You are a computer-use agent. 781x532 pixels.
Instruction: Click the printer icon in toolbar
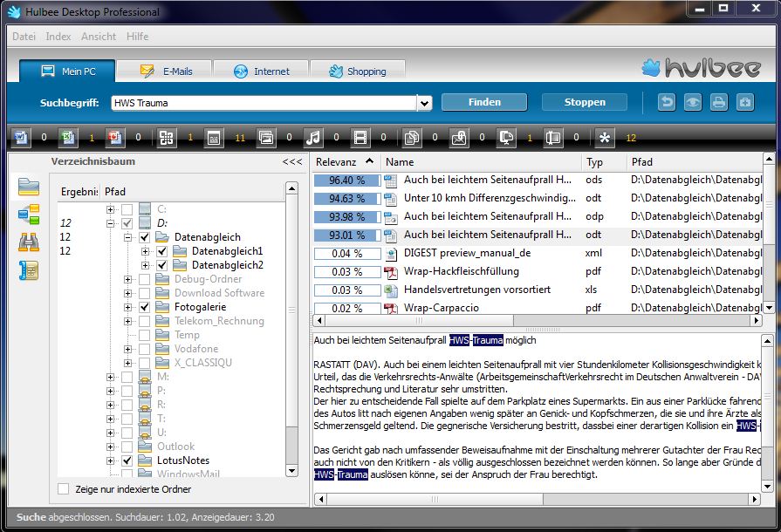tap(718, 102)
